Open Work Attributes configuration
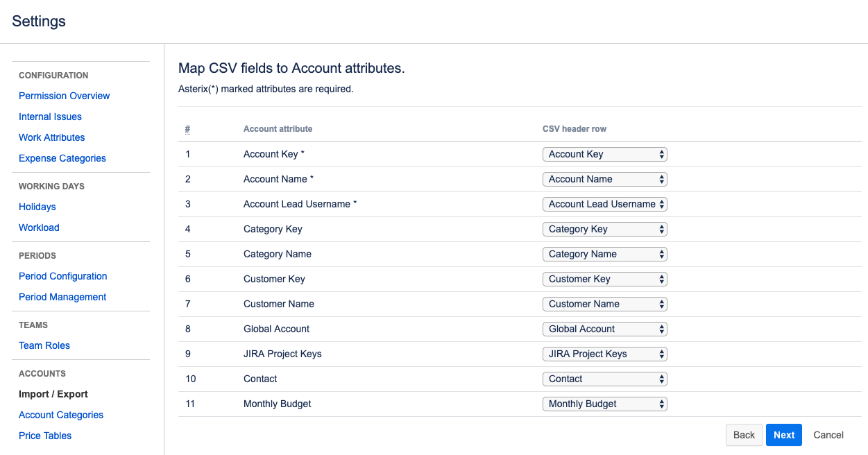The width and height of the screenshot is (868, 455). 52,137
